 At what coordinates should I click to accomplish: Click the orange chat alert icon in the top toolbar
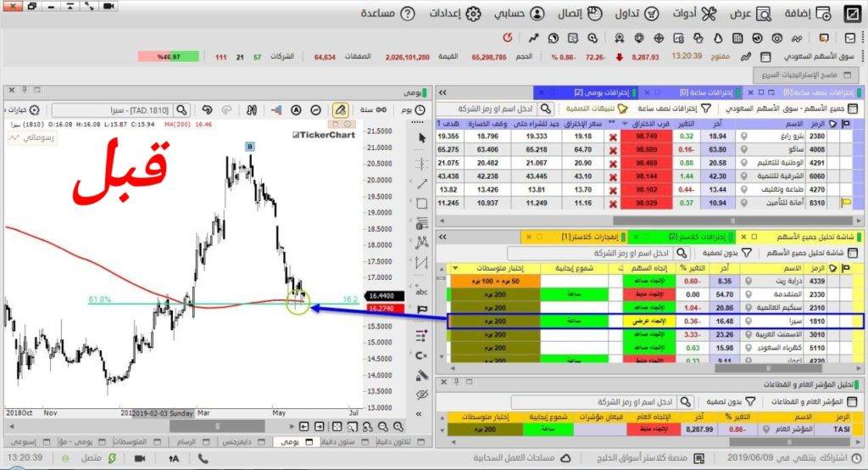(824, 37)
